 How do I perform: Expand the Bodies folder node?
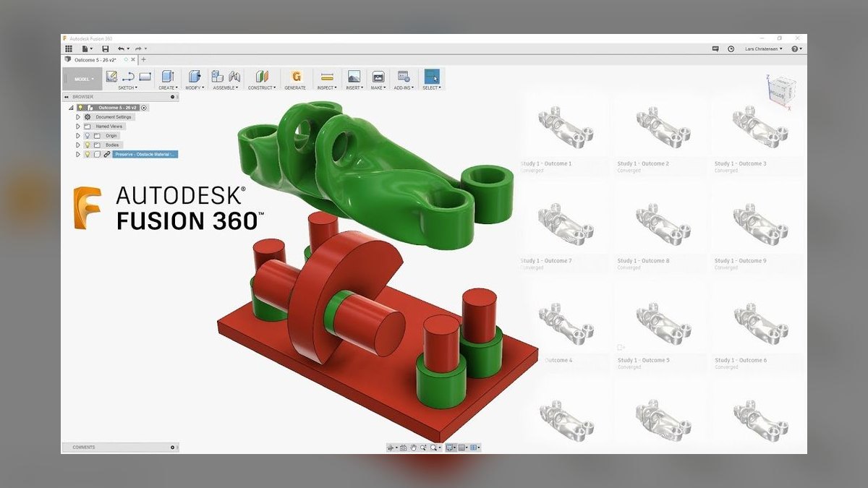click(x=78, y=145)
